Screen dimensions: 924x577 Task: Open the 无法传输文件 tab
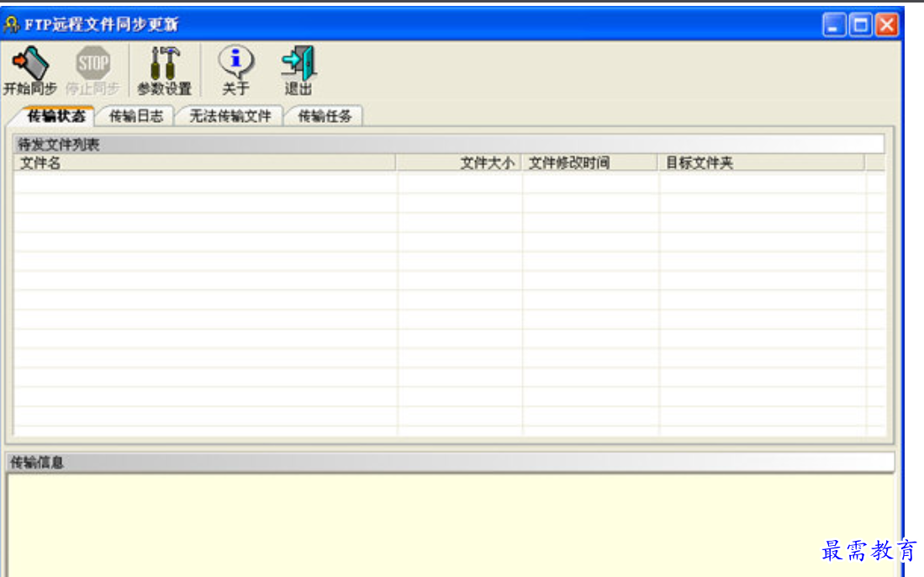coord(230,116)
